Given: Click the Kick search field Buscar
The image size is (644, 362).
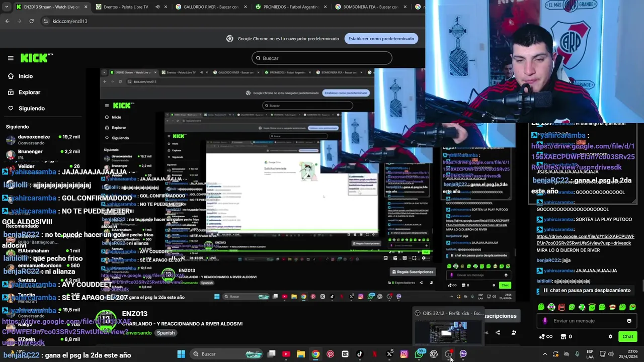Looking at the screenshot, I should click(322, 58).
